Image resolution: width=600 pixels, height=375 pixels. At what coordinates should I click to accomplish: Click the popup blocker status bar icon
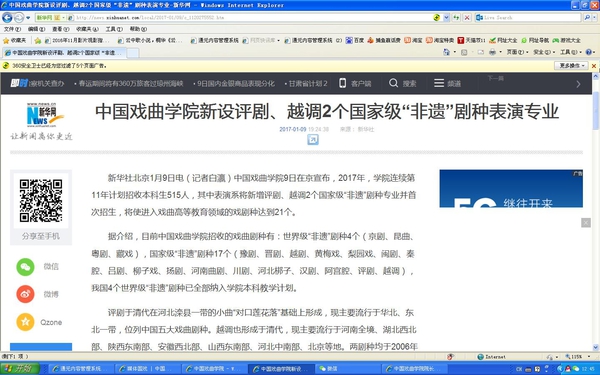pyautogui.click(x=450, y=357)
